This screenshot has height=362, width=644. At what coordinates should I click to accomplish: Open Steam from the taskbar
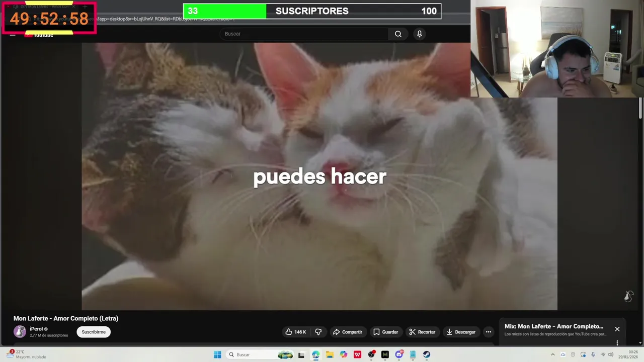pos(427,354)
